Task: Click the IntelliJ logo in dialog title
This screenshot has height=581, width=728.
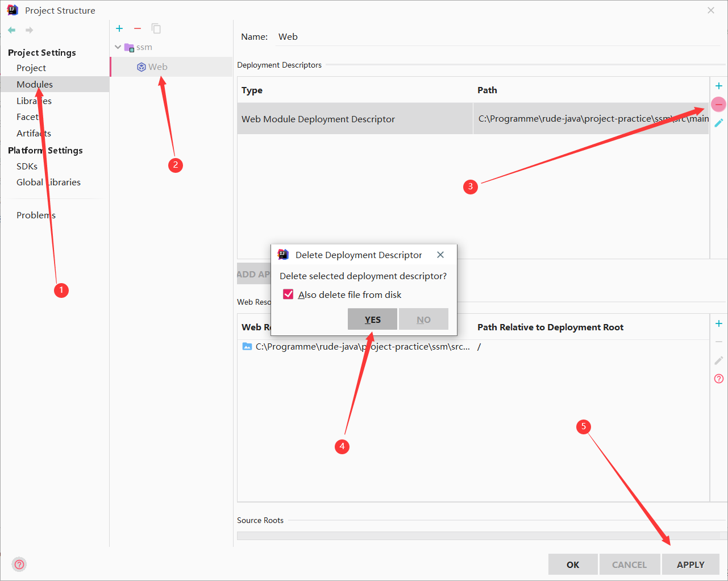Action: coord(282,255)
